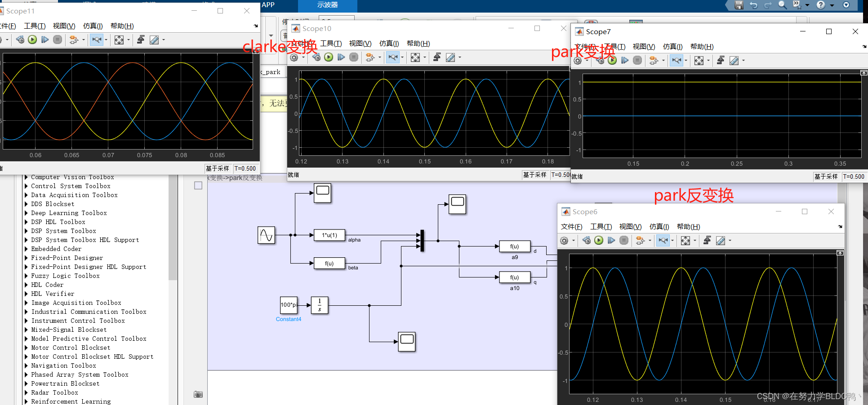Open zoom dropdown arrow in Scope11
The width and height of the screenshot is (868, 405).
[106, 40]
